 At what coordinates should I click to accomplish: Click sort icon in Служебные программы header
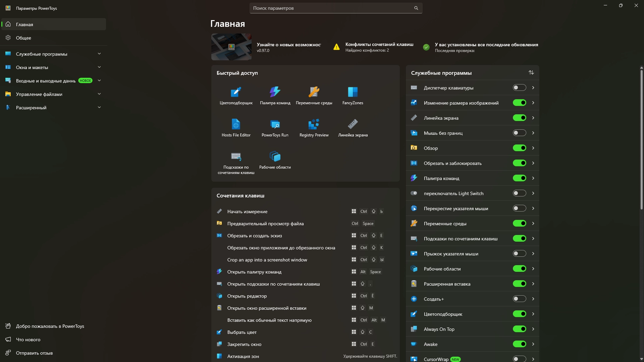(531, 73)
